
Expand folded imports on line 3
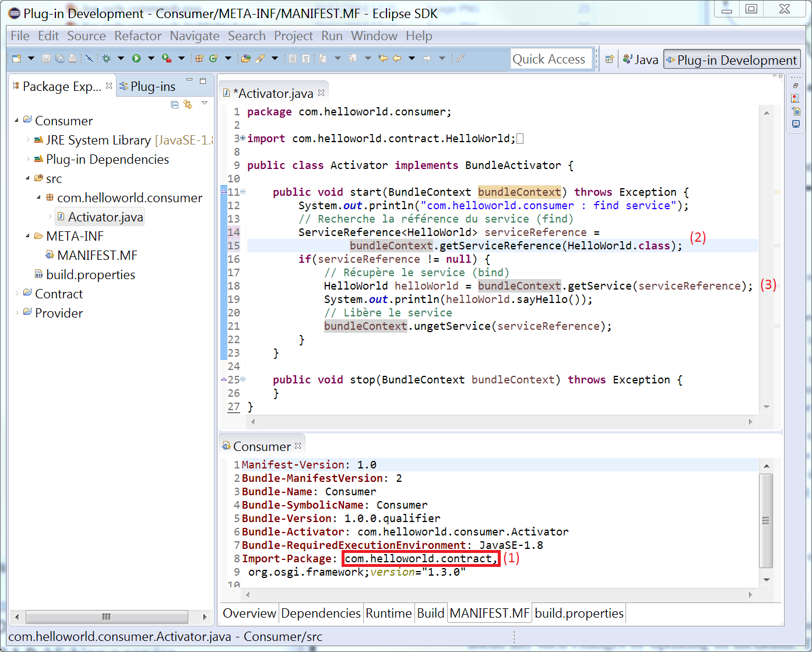[x=242, y=138]
